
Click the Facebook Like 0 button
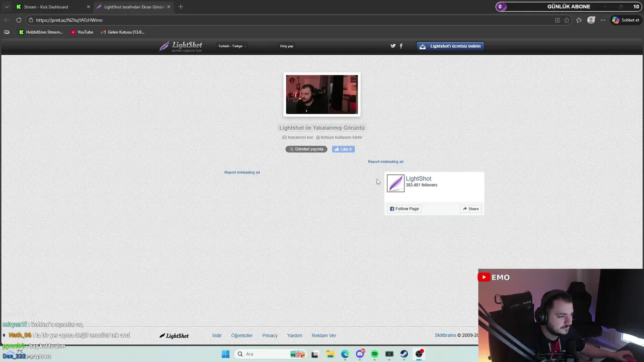click(343, 149)
